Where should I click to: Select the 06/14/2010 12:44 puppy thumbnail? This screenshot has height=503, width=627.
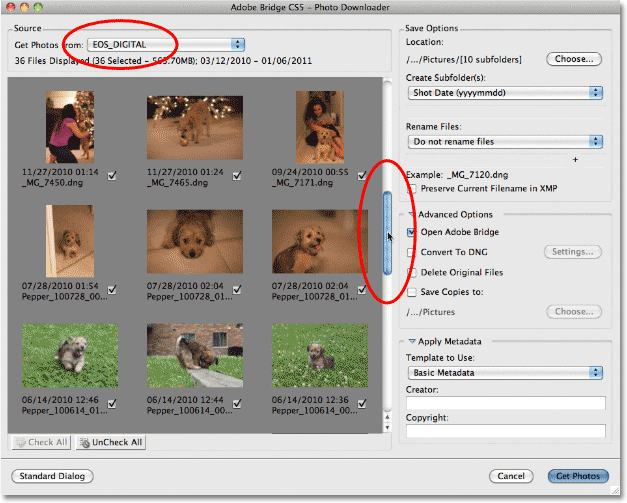click(195, 355)
